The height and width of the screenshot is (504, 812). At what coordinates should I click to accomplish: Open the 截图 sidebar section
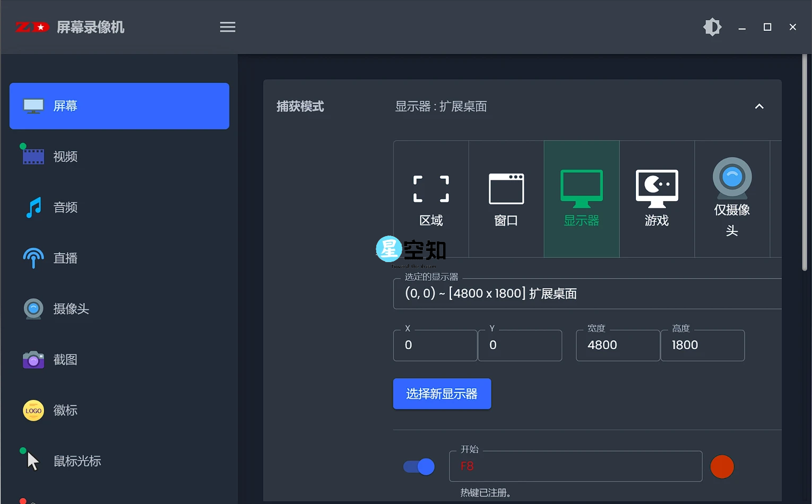[65, 359]
